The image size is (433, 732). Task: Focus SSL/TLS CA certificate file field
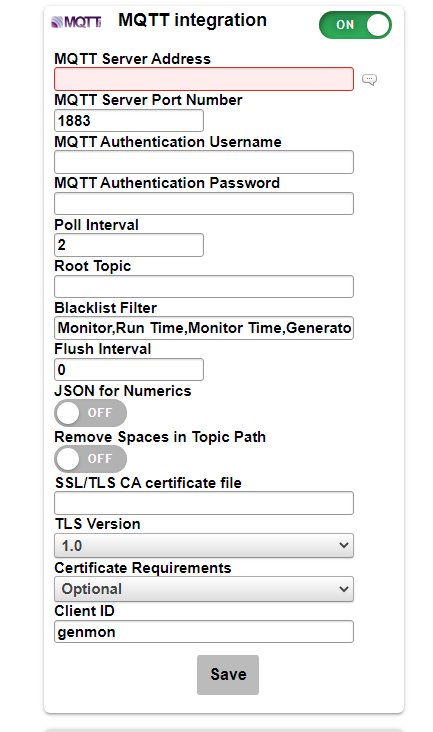204,503
